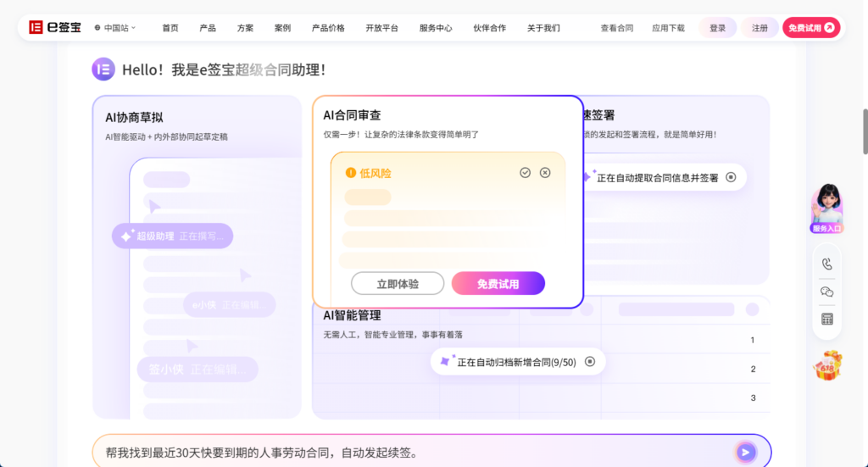Click the stop icon on 自动归档 chip
The width and height of the screenshot is (868, 467).
tap(590, 361)
